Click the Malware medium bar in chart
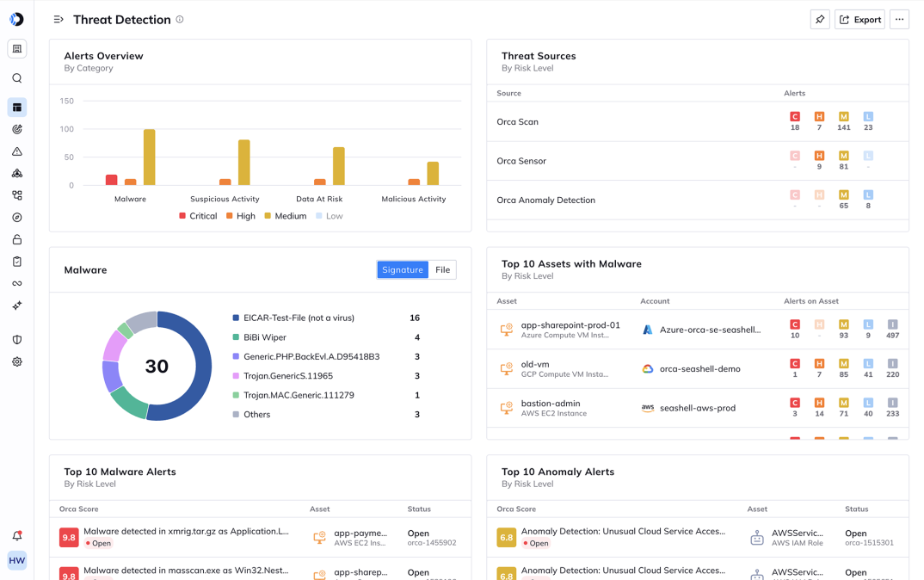The width and height of the screenshot is (924, 580). [x=150, y=157]
